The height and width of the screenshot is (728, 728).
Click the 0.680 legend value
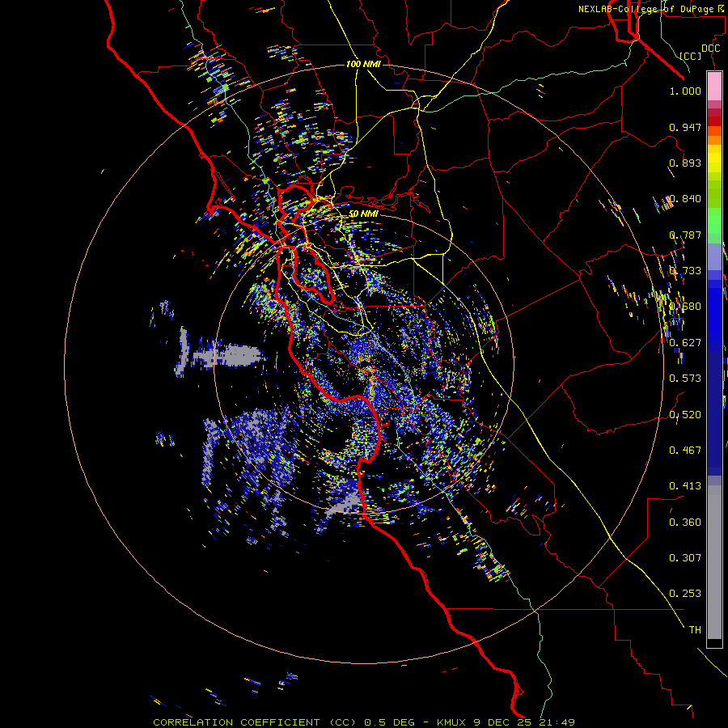(685, 307)
